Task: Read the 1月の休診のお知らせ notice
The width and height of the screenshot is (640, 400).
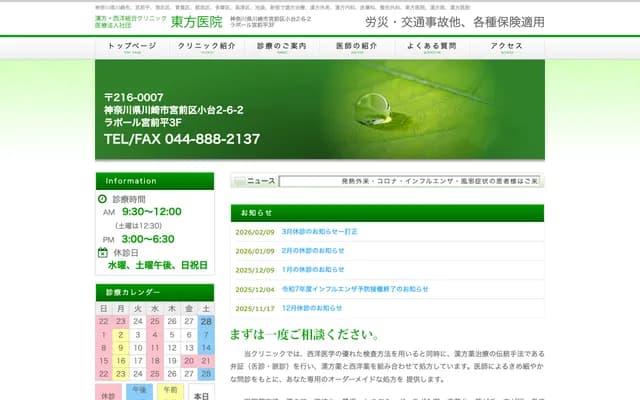Action: [x=313, y=270]
